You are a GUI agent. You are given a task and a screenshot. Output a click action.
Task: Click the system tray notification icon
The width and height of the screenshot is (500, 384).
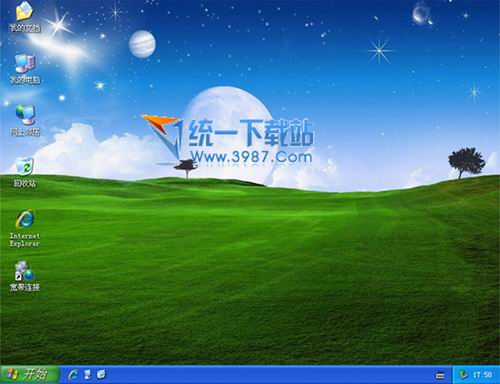coord(463,375)
